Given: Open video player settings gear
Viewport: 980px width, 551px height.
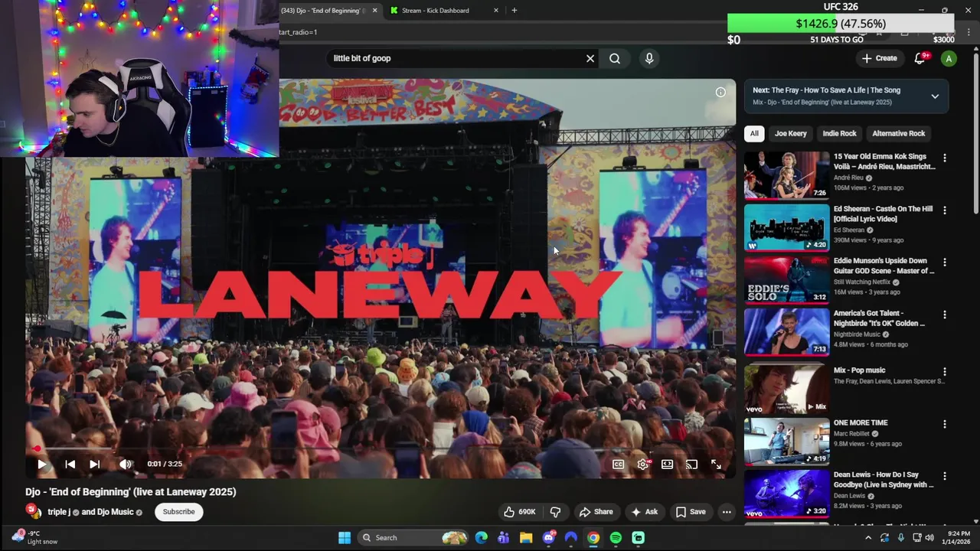Looking at the screenshot, I should [643, 464].
